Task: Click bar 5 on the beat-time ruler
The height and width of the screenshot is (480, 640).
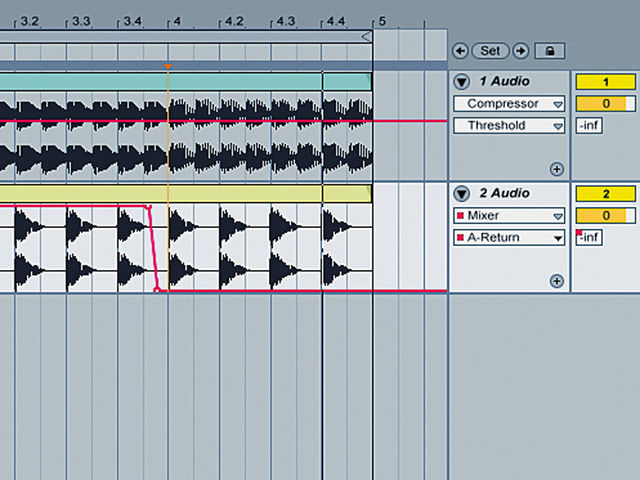Action: (x=382, y=22)
